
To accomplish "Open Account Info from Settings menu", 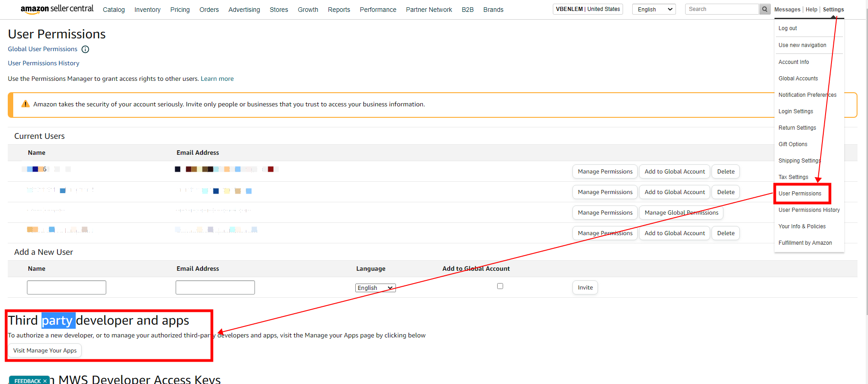I will click(794, 62).
